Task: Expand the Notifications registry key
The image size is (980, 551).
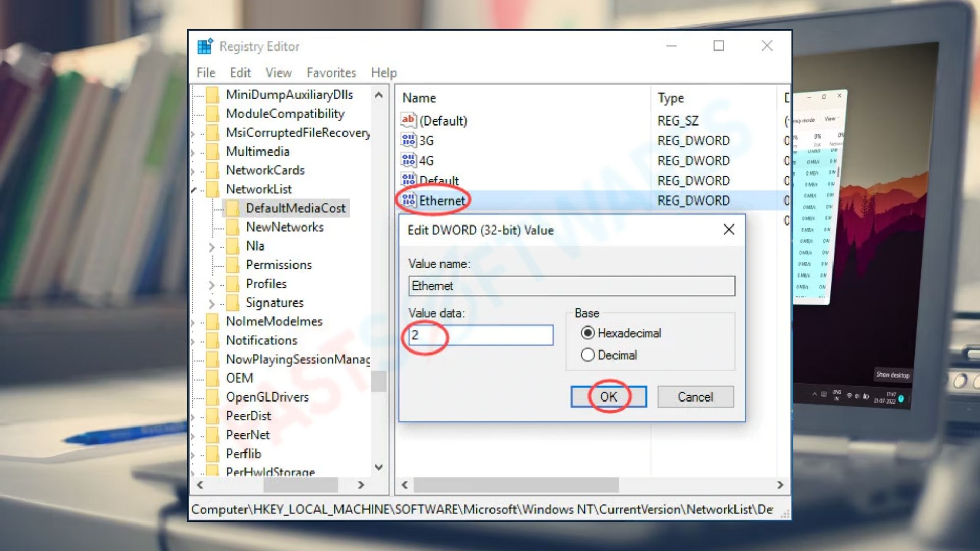Action: 193,341
